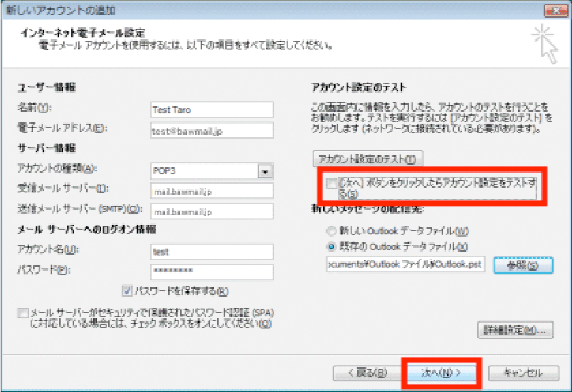Image resolution: width=572 pixels, height=392 pixels.
Task: Go back with the 戻る button
Action: point(367,373)
